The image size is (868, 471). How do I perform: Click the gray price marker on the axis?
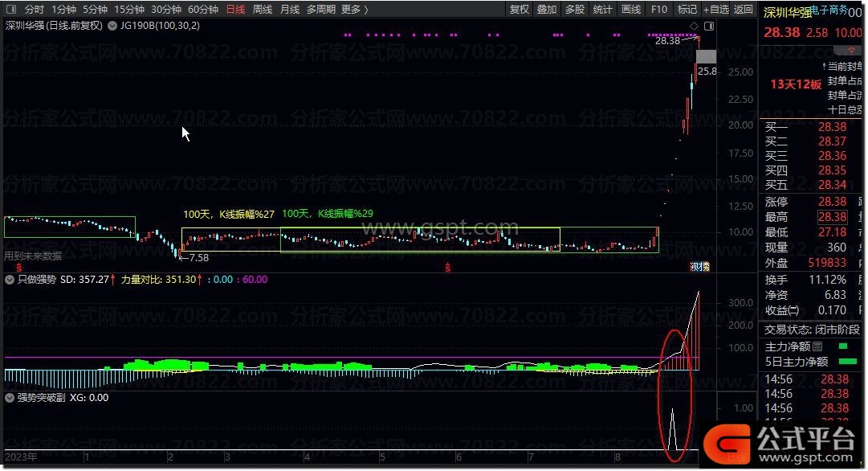pyautogui.click(x=706, y=56)
